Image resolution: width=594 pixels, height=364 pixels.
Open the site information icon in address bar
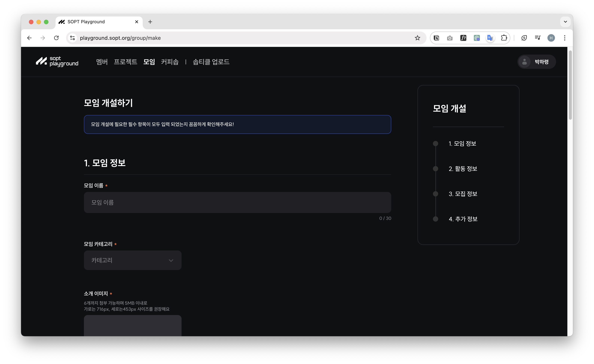pos(73,38)
